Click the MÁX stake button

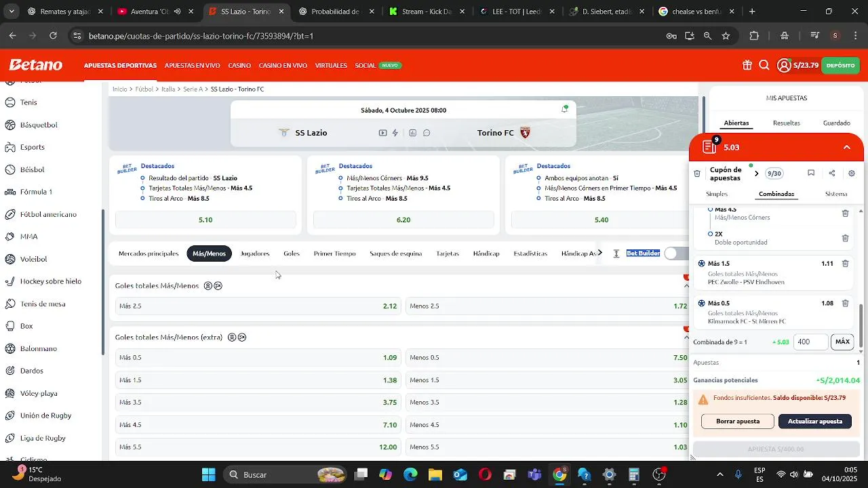point(842,342)
